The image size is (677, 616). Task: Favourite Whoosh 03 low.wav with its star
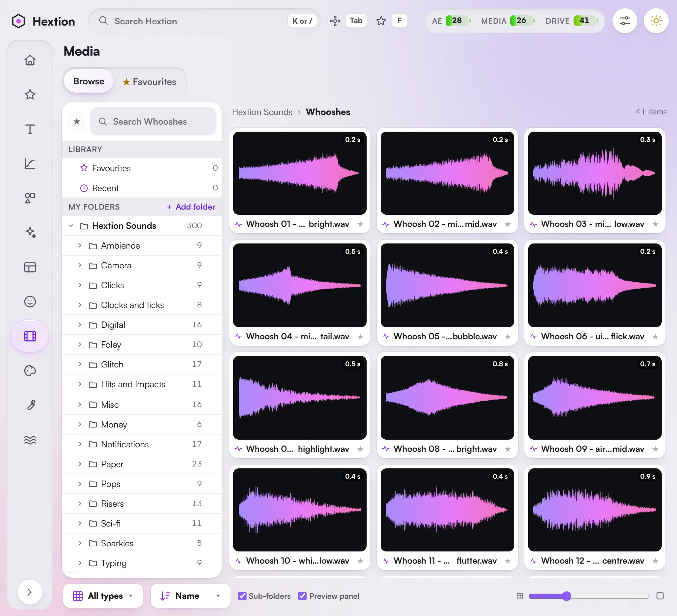655,224
